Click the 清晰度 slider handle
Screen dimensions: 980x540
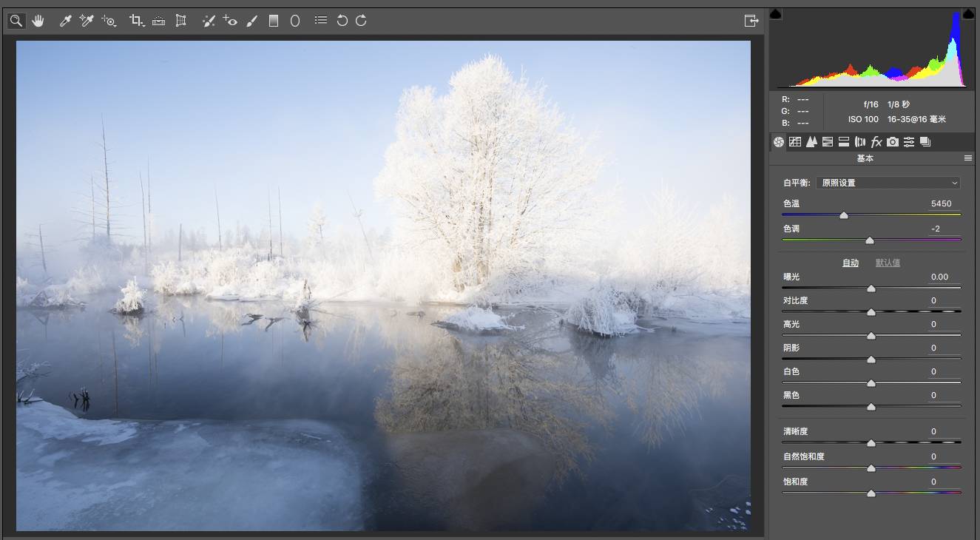(871, 443)
